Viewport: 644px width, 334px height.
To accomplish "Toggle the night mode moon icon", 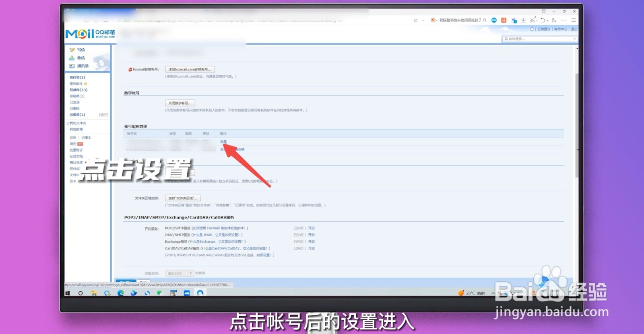I will (554, 20).
